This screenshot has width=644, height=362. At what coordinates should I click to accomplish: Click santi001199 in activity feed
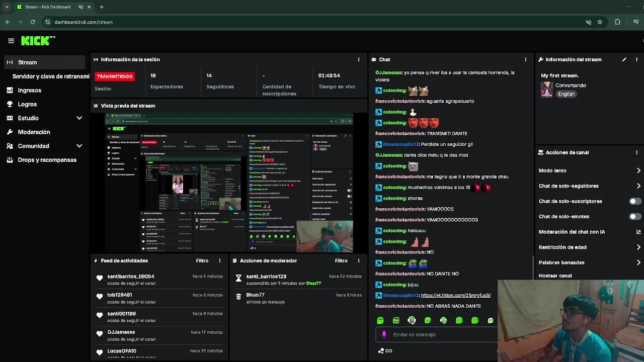coord(121,314)
